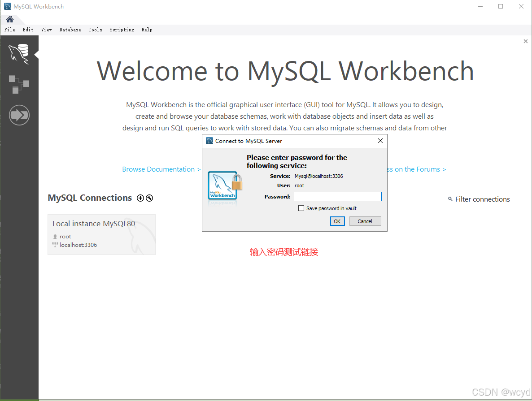This screenshot has height=401, width=532.
Task: Close the welcome panel with small x
Action: coord(525,41)
